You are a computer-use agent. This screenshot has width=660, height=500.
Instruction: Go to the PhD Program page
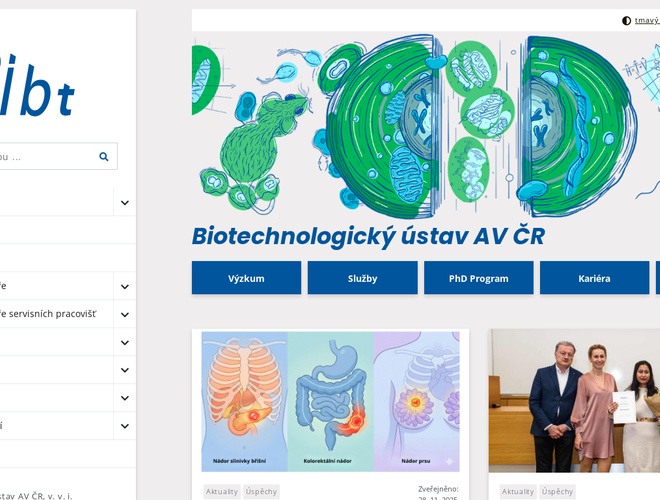(x=478, y=278)
